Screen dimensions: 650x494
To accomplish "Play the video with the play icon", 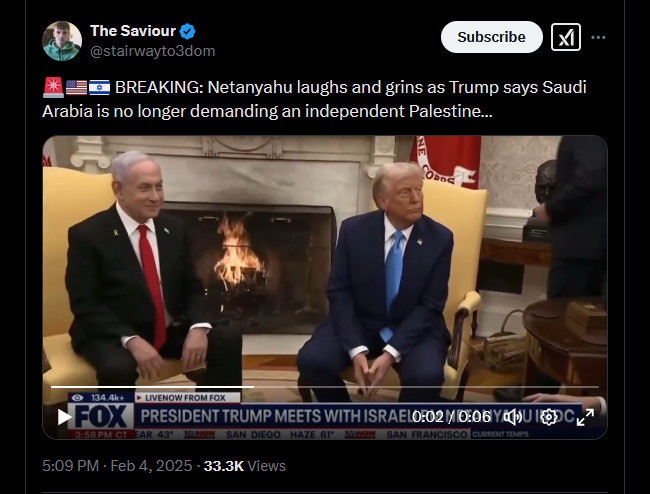I will (64, 417).
